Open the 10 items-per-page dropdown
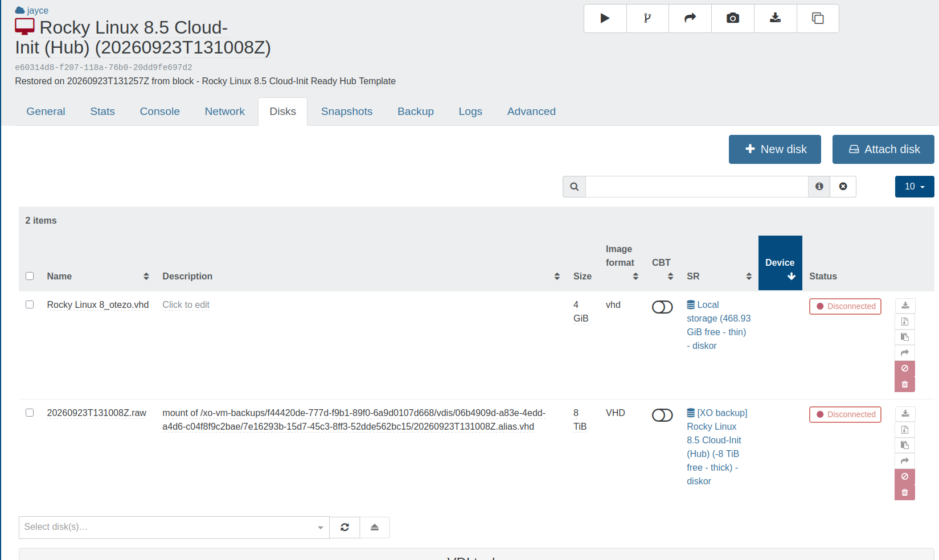Screen dimensions: 939x560 tap(915, 187)
